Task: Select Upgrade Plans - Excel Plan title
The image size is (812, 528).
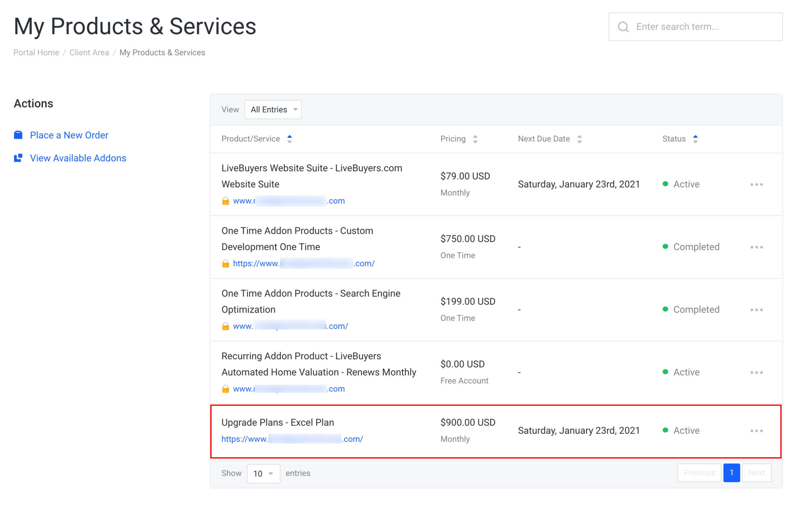Action: click(278, 423)
